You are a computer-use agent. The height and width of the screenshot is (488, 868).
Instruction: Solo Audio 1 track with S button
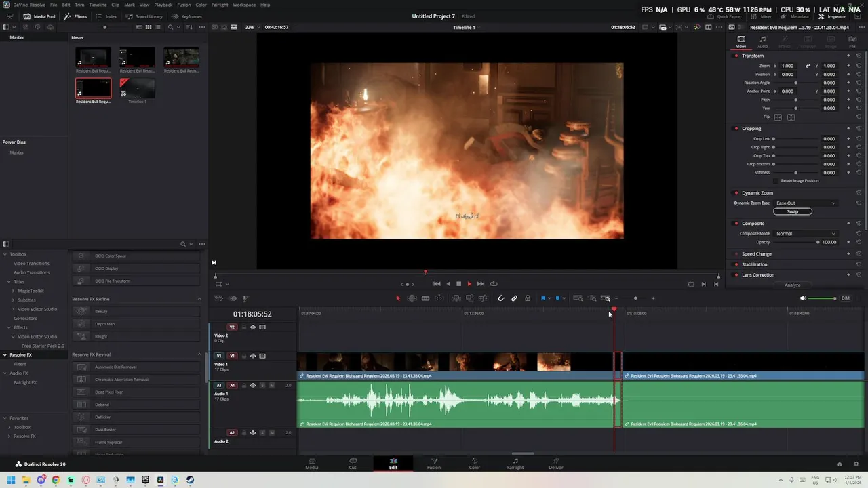point(262,386)
